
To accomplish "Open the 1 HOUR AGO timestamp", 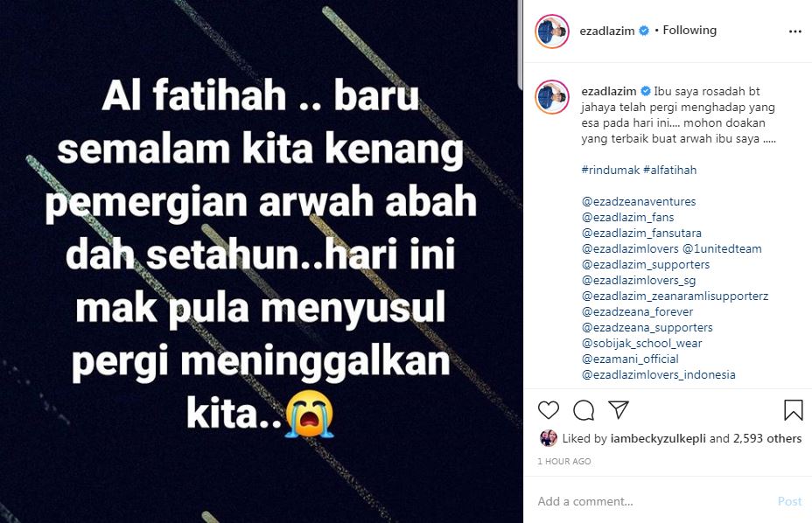I will click(x=564, y=462).
